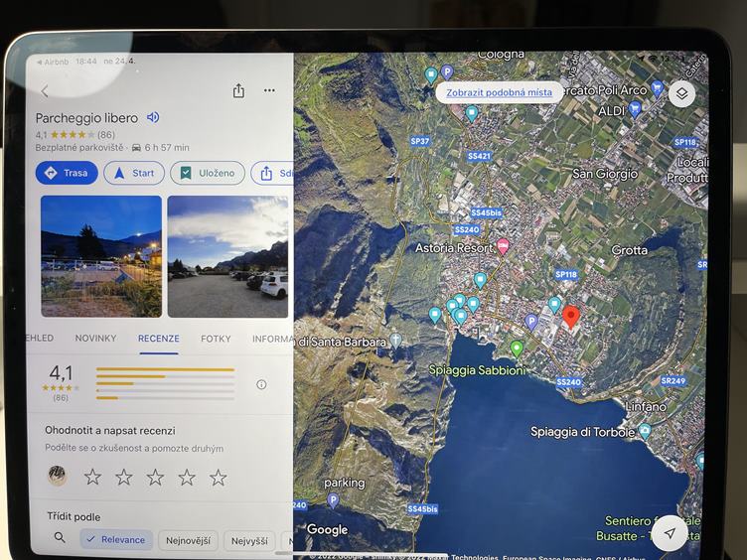Toggle the Uloženo saved button
This screenshot has width=747, height=560.
tap(208, 173)
